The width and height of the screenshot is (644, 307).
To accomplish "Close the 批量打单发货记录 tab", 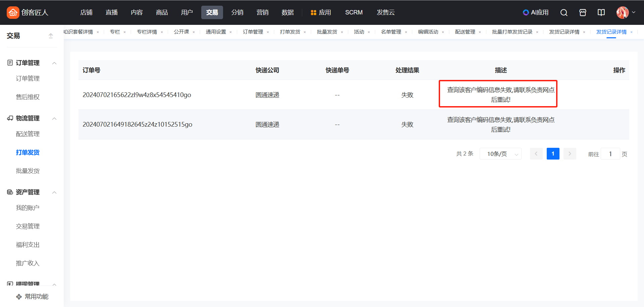I will click(x=537, y=32).
